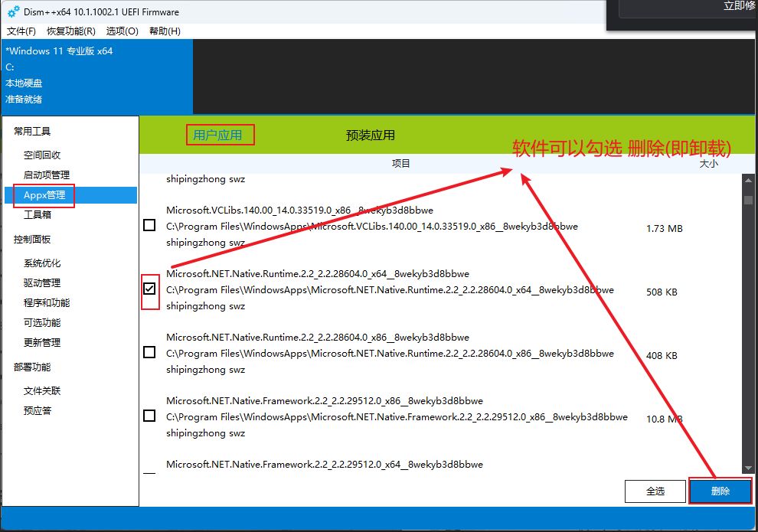This screenshot has height=532, width=758.
Task: Open the 选项(O) menu
Action: (x=123, y=31)
